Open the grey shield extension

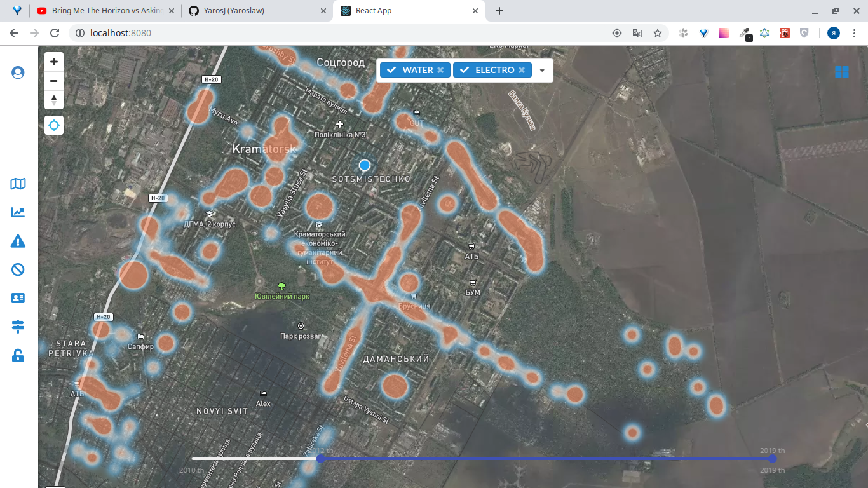pyautogui.click(x=804, y=33)
